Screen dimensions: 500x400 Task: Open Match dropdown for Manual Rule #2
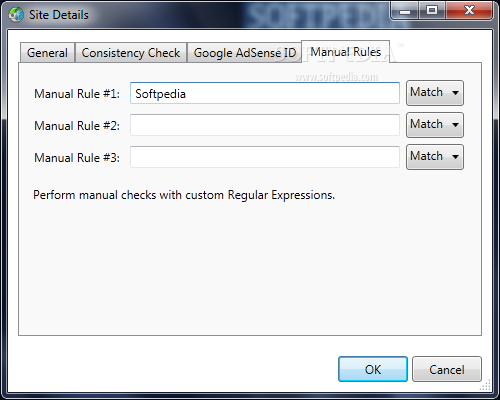point(435,125)
